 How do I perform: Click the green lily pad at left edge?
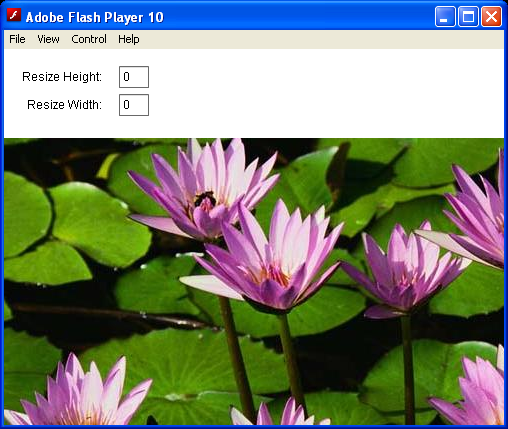click(x=27, y=213)
